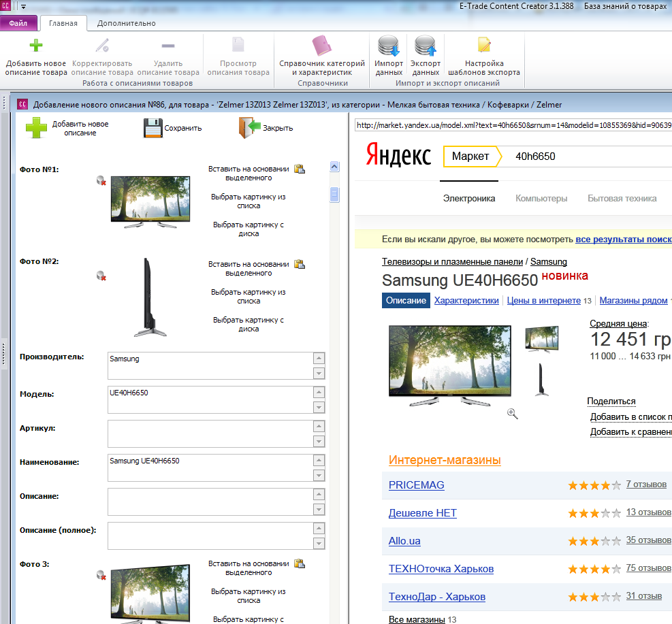Click the 'Поделиться' link

(611, 401)
